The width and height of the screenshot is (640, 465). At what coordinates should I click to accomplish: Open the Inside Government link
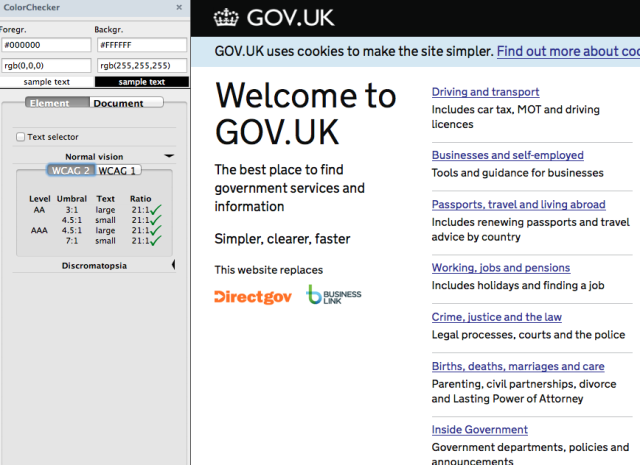[x=480, y=429]
